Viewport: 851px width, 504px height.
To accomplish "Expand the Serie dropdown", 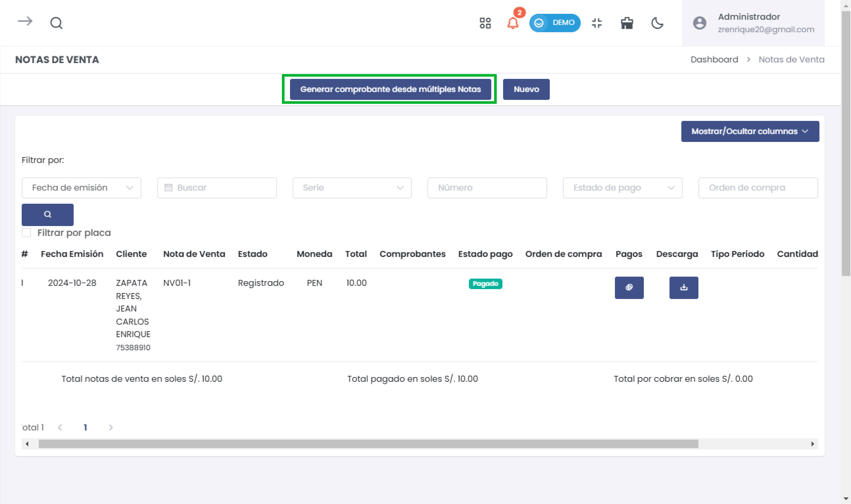I will click(x=352, y=188).
